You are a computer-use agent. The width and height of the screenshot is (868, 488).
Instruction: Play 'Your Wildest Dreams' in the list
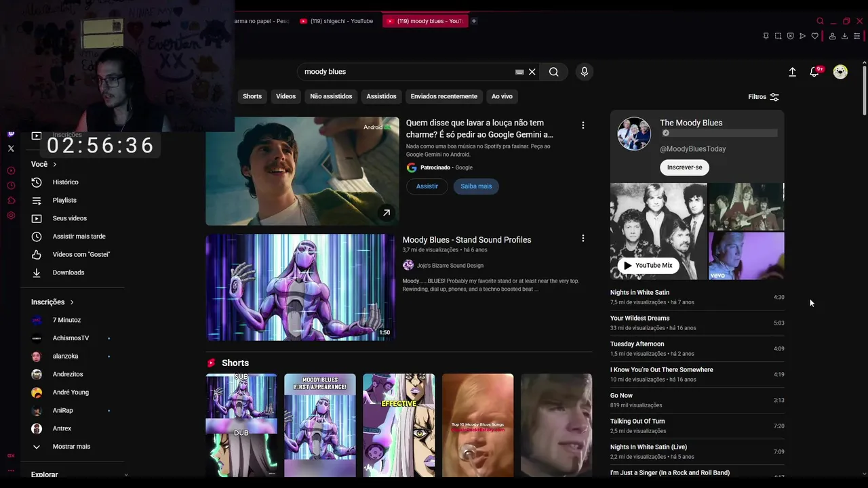click(x=697, y=323)
